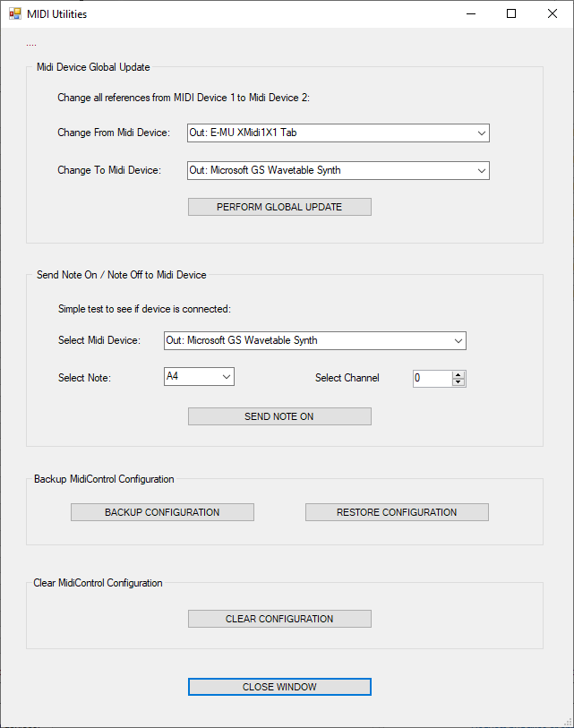Decrease the channel with the down spinner arrow
Viewport: 574px width, 728px height.
[458, 382]
